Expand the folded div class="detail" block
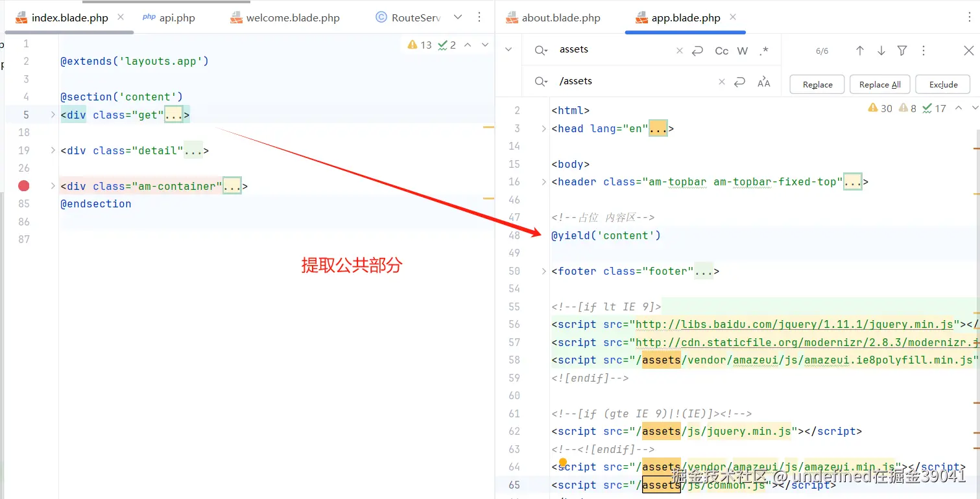The height and width of the screenshot is (499, 980). (x=53, y=150)
